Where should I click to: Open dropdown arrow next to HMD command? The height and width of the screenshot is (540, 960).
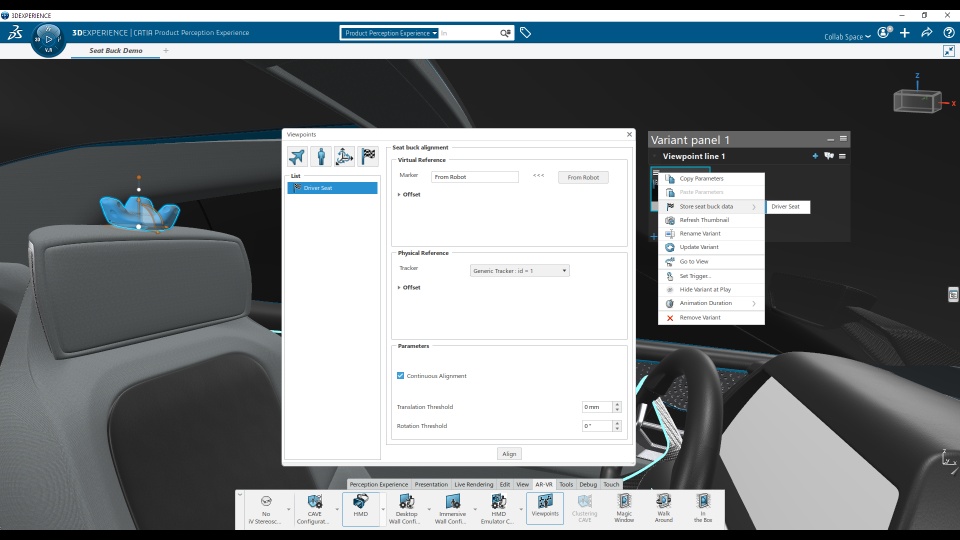[383, 509]
